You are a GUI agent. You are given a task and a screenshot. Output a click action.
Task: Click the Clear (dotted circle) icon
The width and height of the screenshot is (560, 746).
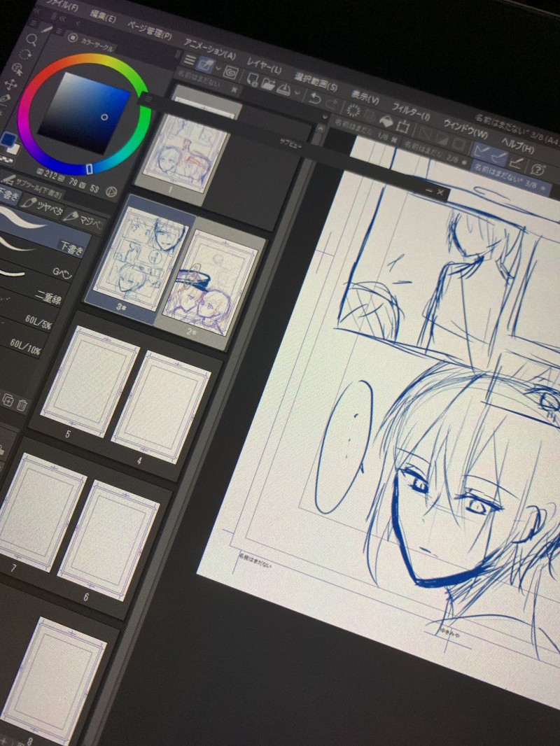pyautogui.click(x=353, y=111)
